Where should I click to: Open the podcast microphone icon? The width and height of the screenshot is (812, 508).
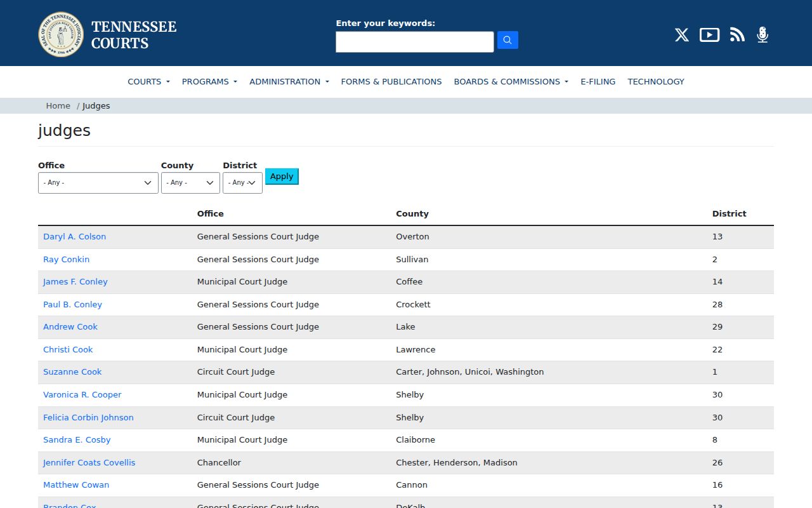763,35
